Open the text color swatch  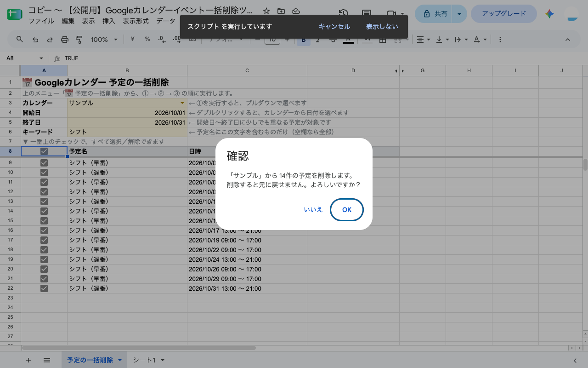coord(348,40)
